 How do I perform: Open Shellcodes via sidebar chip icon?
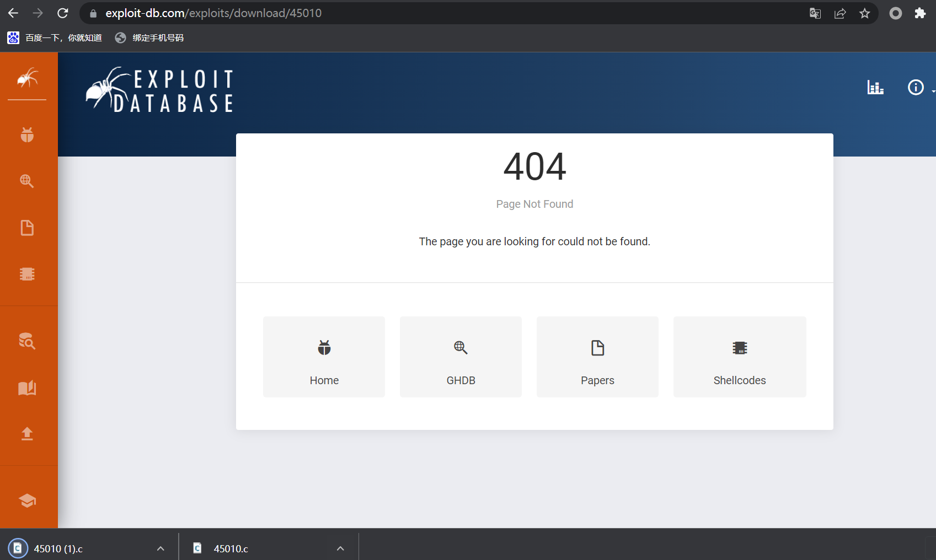pos(27,274)
